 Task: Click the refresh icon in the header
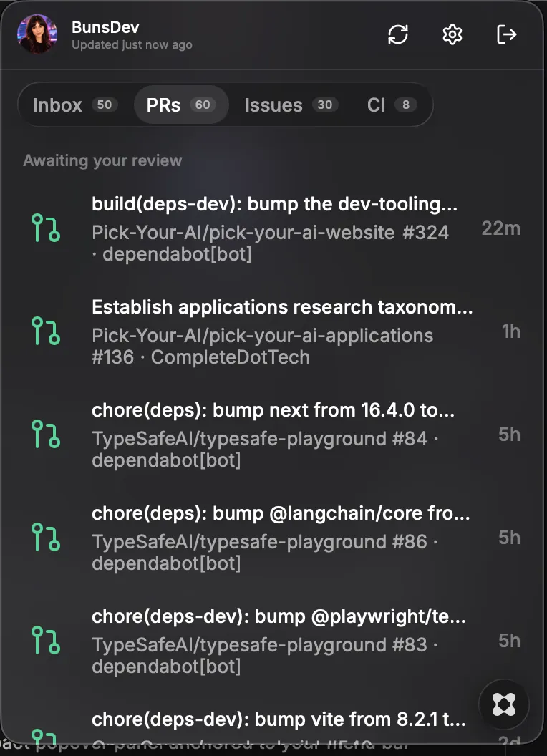pos(398,34)
